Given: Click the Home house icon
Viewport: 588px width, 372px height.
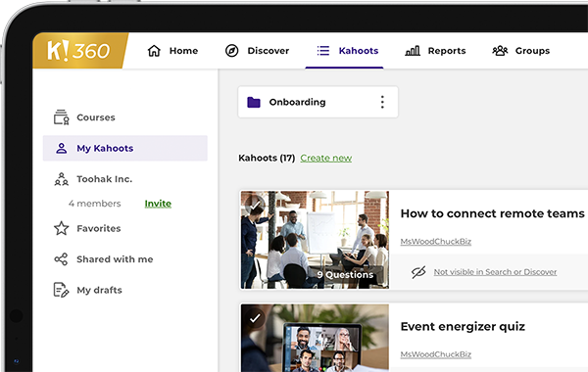Looking at the screenshot, I should [154, 51].
